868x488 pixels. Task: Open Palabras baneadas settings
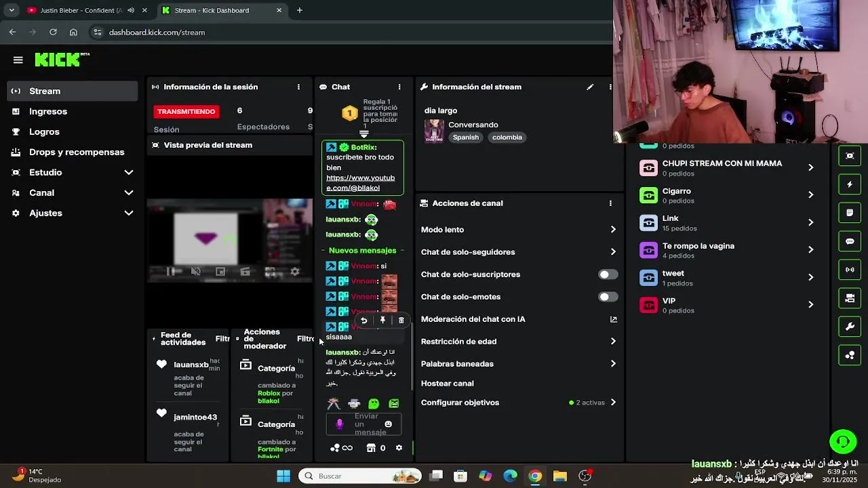(519, 364)
